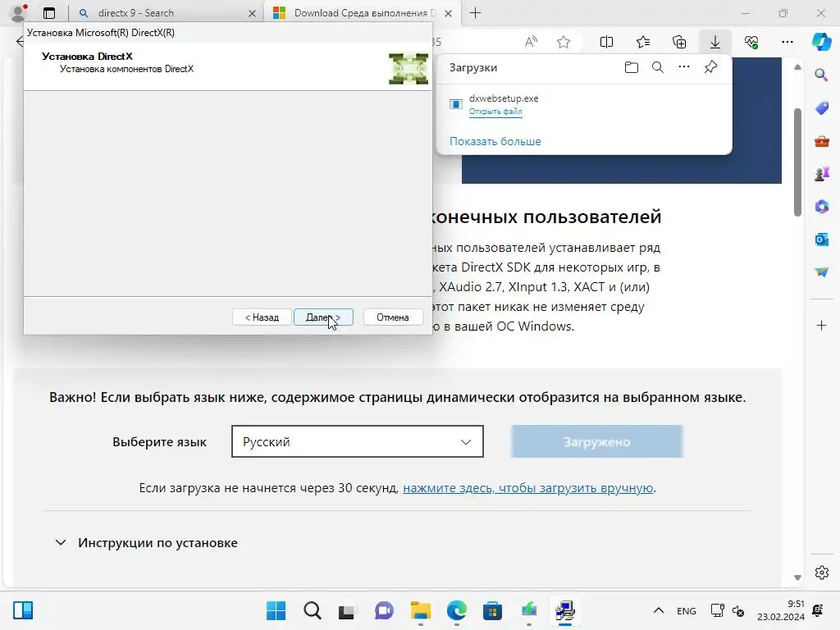The height and width of the screenshot is (630, 840).
Task: Open sidebar Drop paper plane icon
Action: pos(822,272)
